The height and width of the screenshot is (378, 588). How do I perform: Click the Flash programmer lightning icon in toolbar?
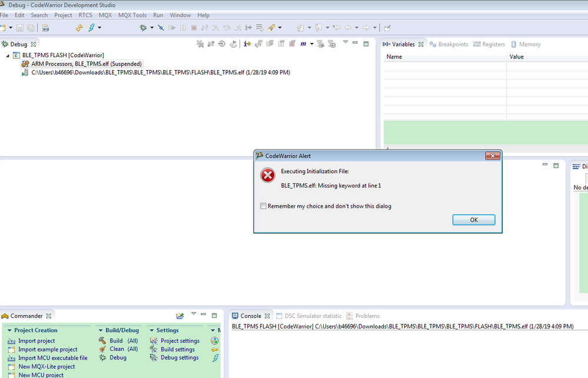click(91, 28)
